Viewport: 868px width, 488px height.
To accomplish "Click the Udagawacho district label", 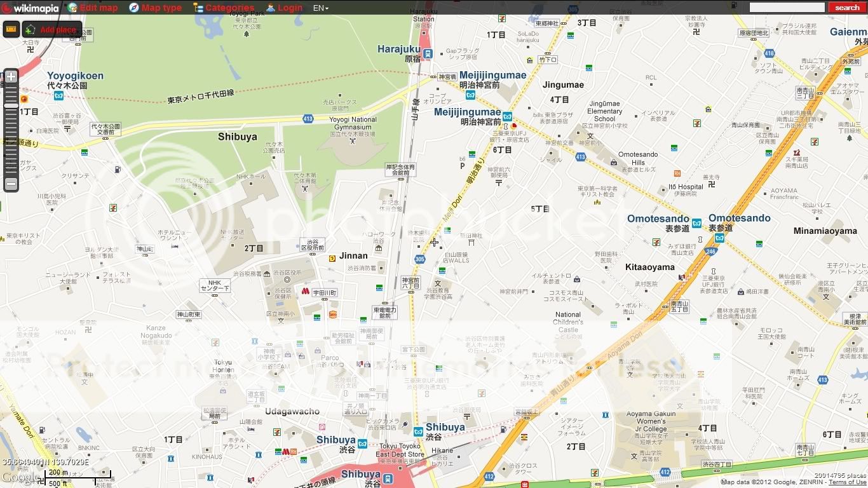I will pos(293,411).
